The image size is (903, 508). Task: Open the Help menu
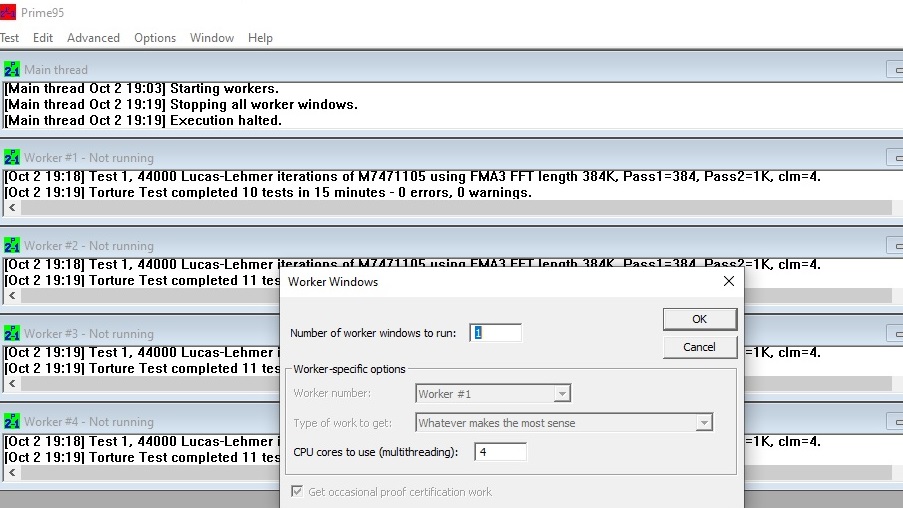(260, 38)
